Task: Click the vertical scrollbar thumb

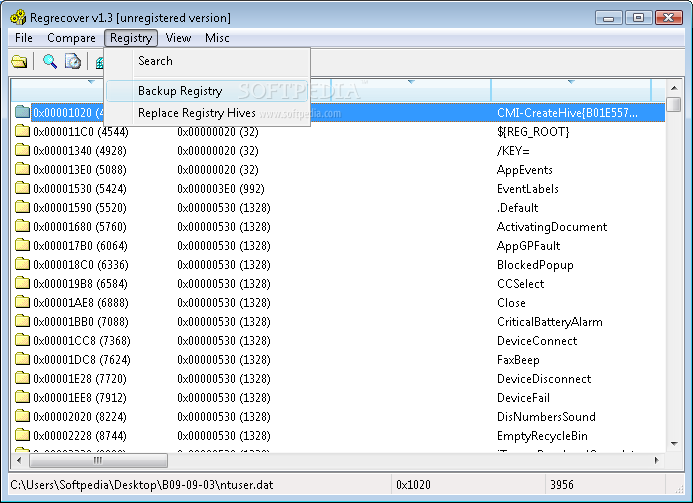Action: tap(674, 105)
